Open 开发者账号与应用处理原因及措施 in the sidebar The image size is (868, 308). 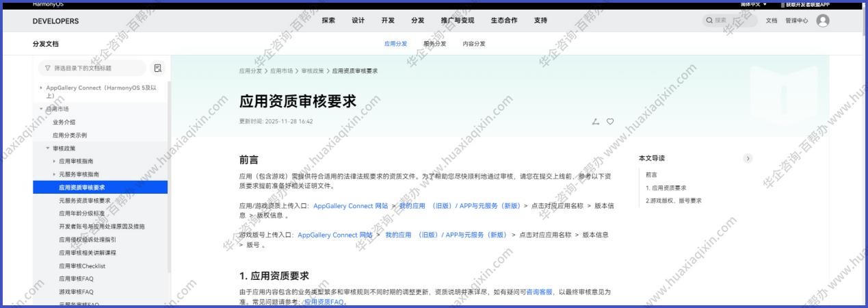(102, 226)
